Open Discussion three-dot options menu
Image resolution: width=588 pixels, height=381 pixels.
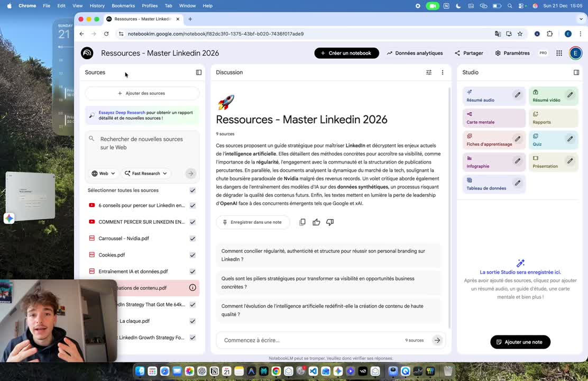click(443, 72)
